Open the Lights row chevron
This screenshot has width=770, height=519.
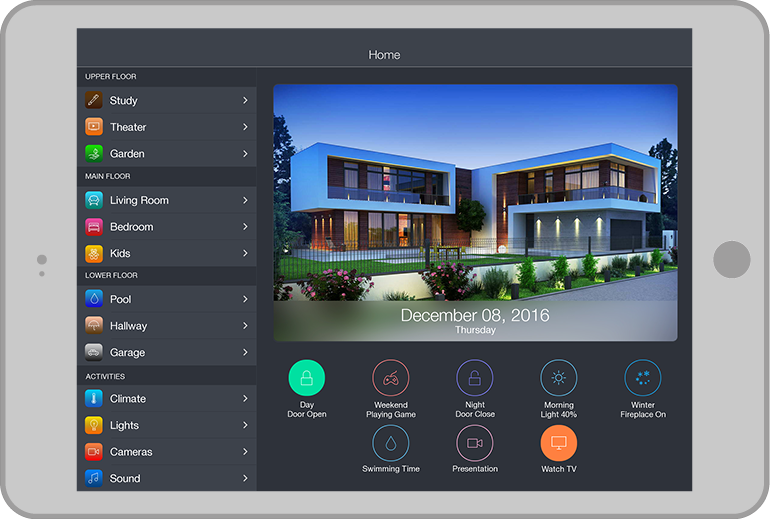tap(245, 425)
